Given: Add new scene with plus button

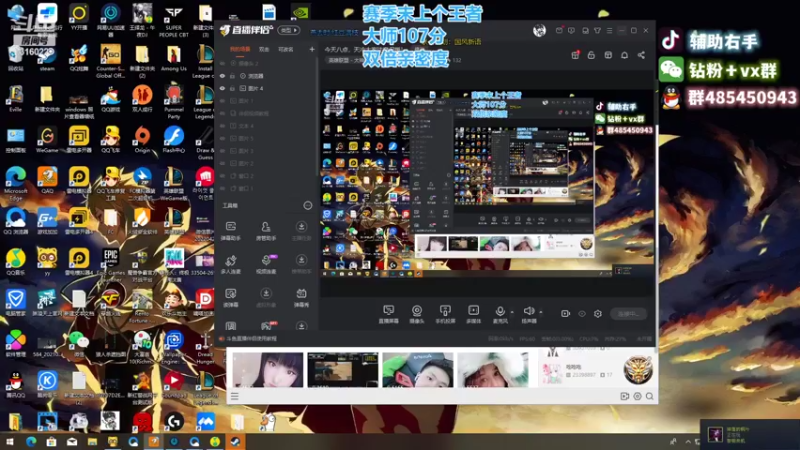Looking at the screenshot, I should 312,49.
